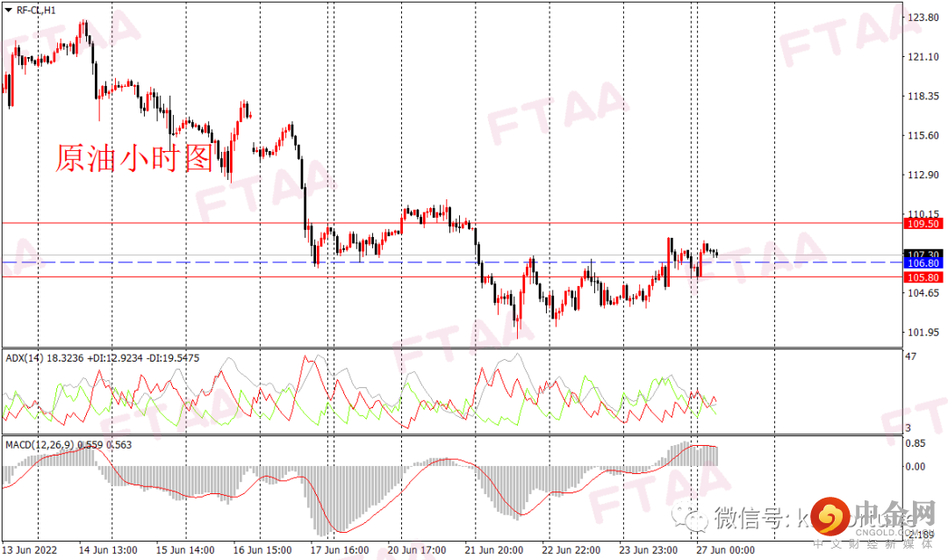
Task: Click the 22 Jun 22:00 time label
Action: coord(571,550)
